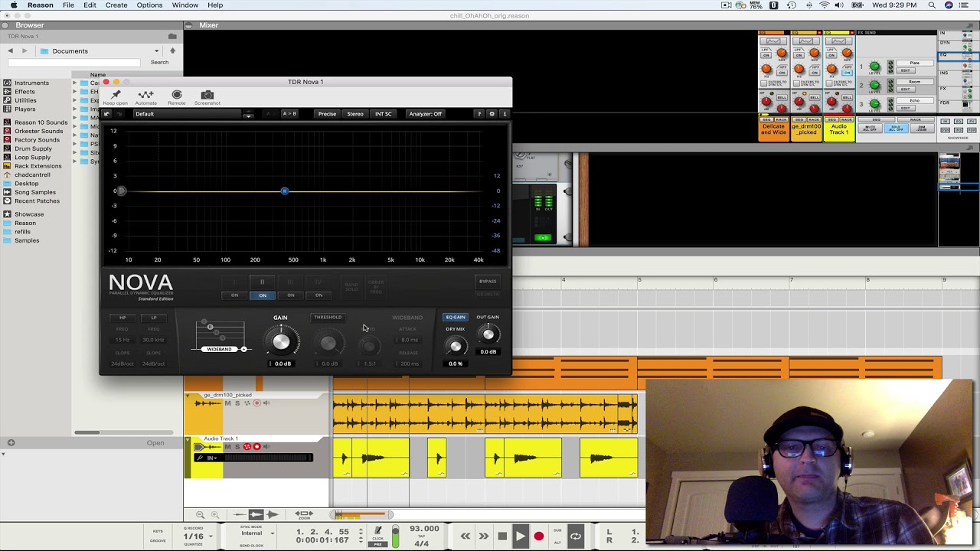Collapse the ge_drm100_picked track triangle
980x551 pixels.
click(x=188, y=395)
